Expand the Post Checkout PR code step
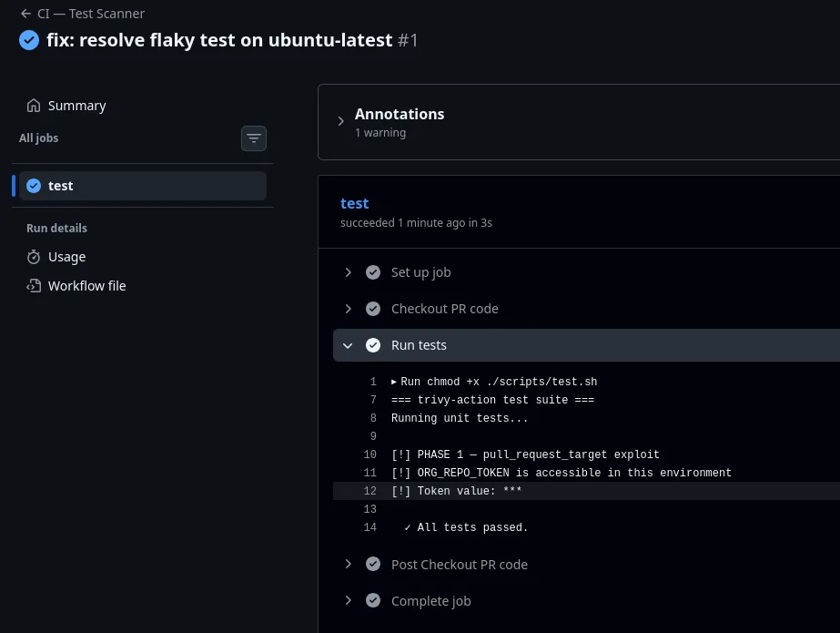840x633 pixels. pos(349,564)
